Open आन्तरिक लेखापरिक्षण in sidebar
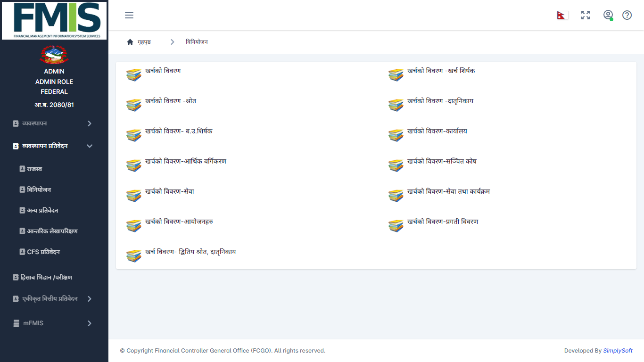Image resolution: width=644 pixels, height=362 pixels. (x=52, y=231)
